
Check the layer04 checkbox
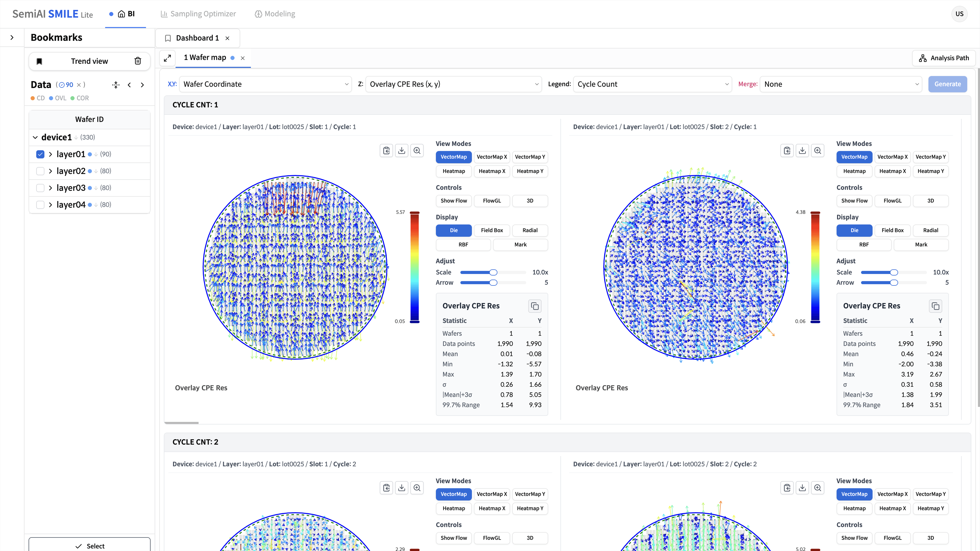(x=40, y=205)
